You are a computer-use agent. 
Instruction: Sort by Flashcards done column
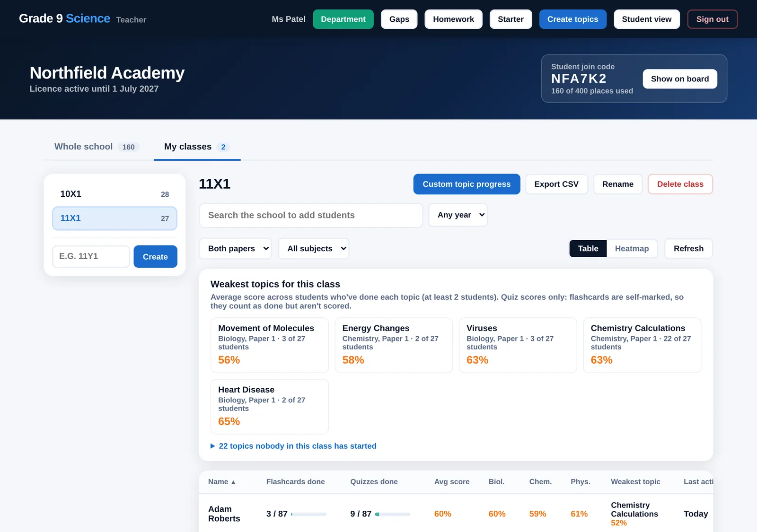click(x=295, y=482)
